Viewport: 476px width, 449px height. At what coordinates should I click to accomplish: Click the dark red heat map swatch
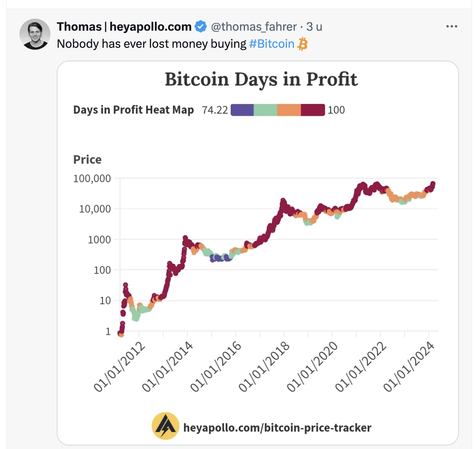[313, 110]
